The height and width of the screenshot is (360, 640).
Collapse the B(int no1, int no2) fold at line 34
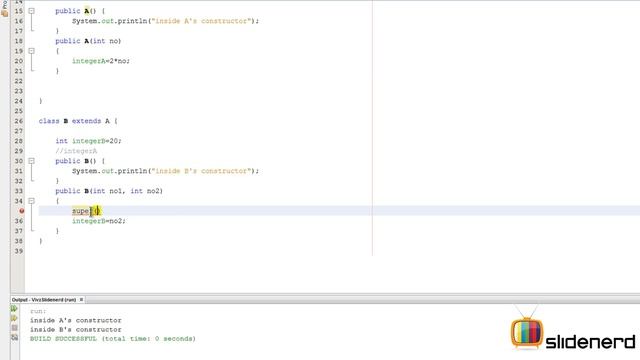[x=31, y=201]
